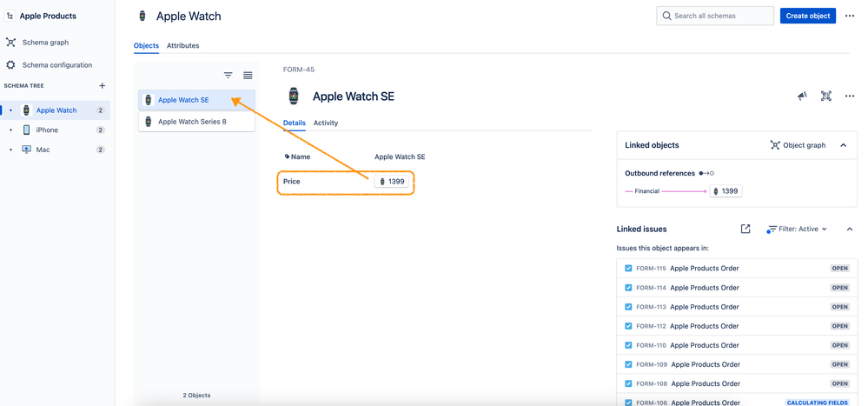Screen dimensions: 868x406
Task: Click the FORM-45 object key
Action: pos(298,70)
